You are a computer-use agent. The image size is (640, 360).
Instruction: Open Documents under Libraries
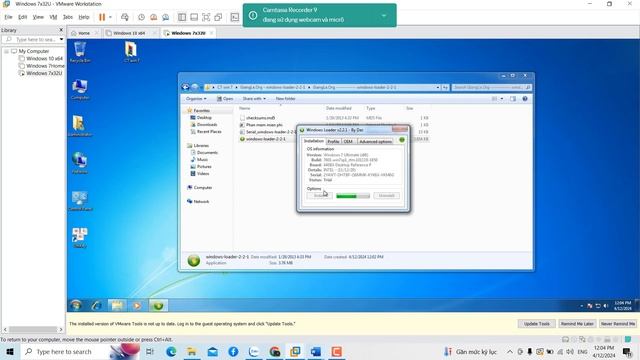(204, 153)
